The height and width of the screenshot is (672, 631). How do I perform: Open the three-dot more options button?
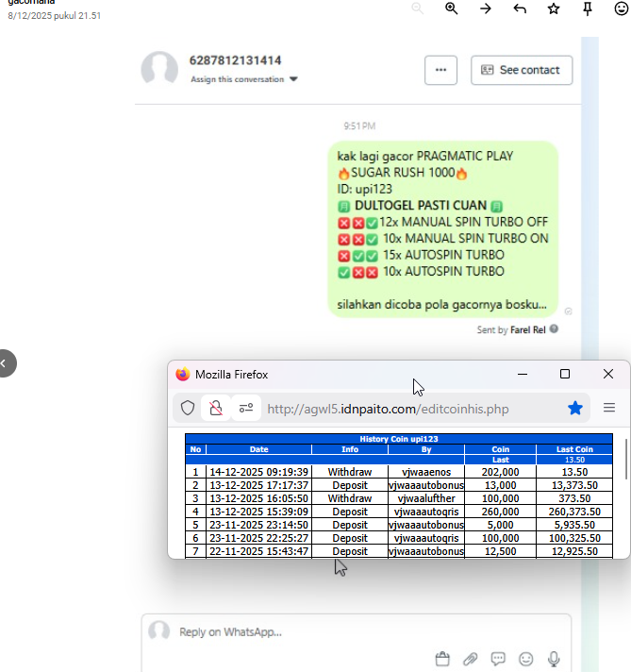(440, 70)
